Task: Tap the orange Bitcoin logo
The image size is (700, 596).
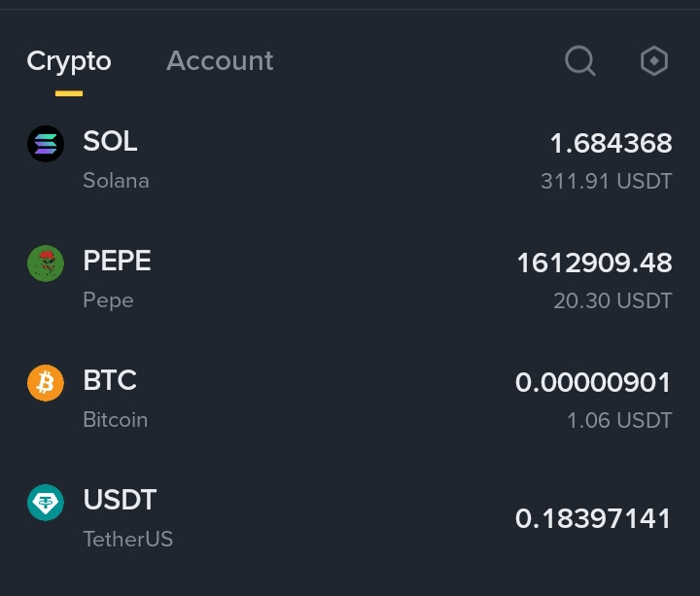Action: click(x=45, y=383)
